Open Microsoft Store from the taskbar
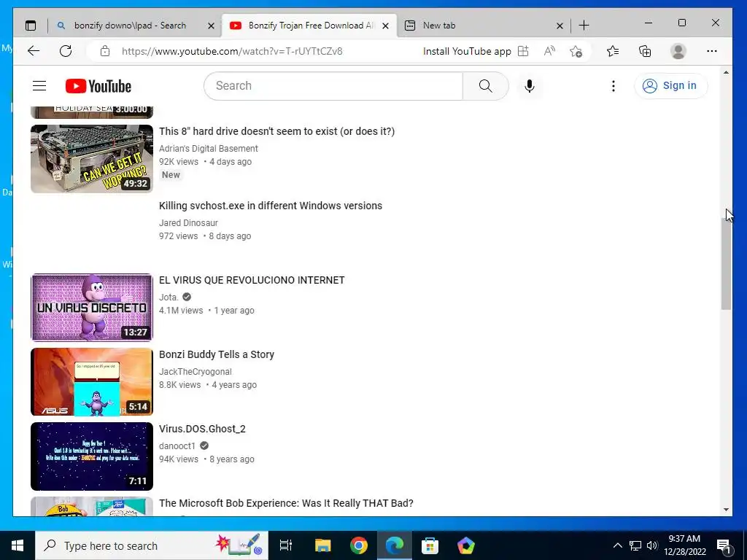This screenshot has width=747, height=560. [x=430, y=545]
